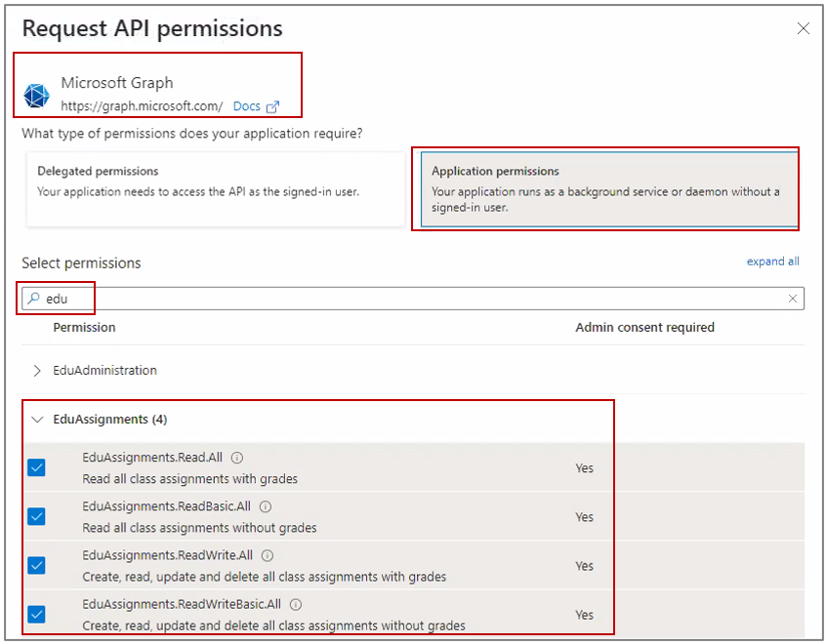Deselect the EduAssignments.ReadWriteBasic.All checkbox
The height and width of the screenshot is (644, 826).
[36, 614]
